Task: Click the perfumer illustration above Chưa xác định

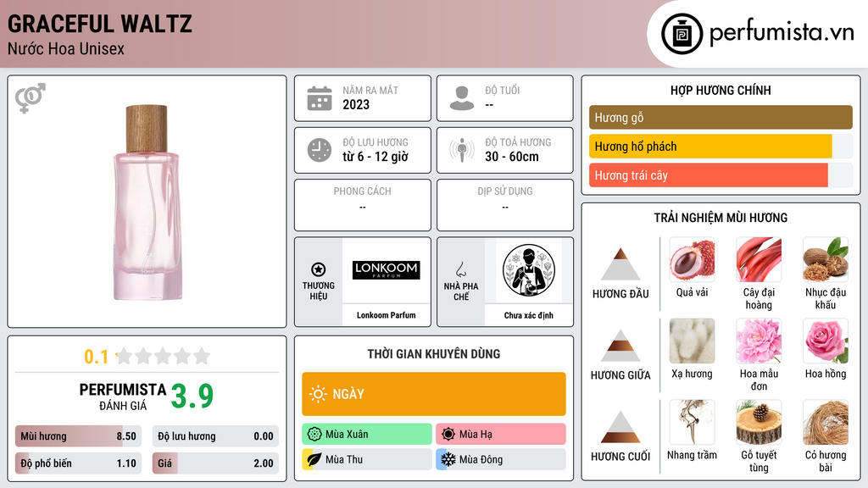Action: tap(529, 270)
